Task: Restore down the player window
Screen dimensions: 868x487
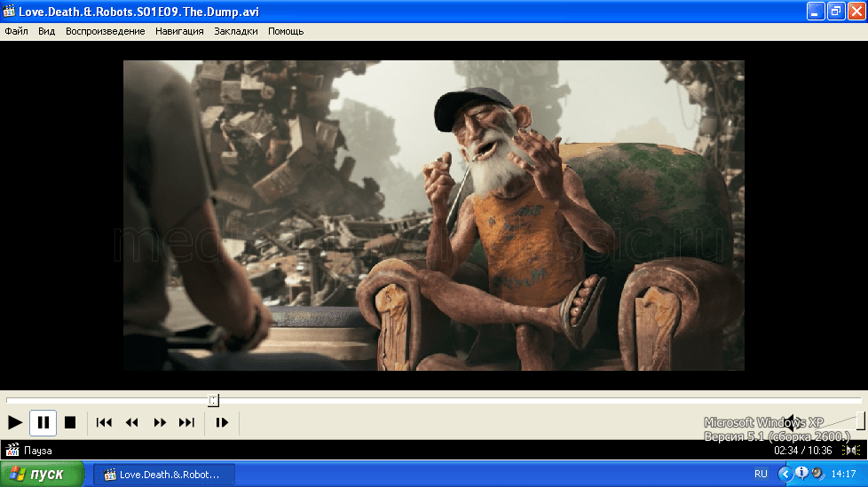Action: click(x=836, y=11)
